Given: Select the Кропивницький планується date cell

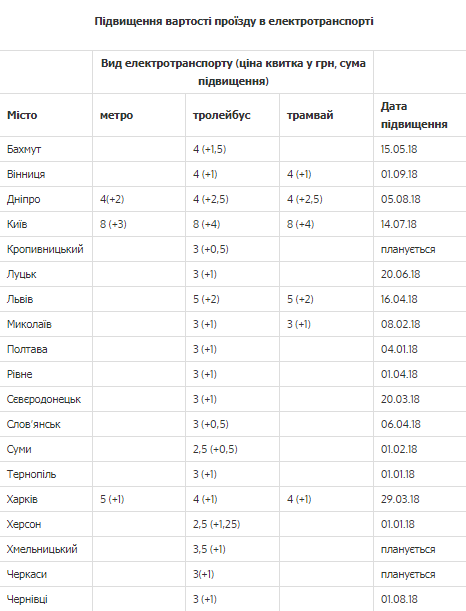Looking at the screenshot, I should [408, 249].
